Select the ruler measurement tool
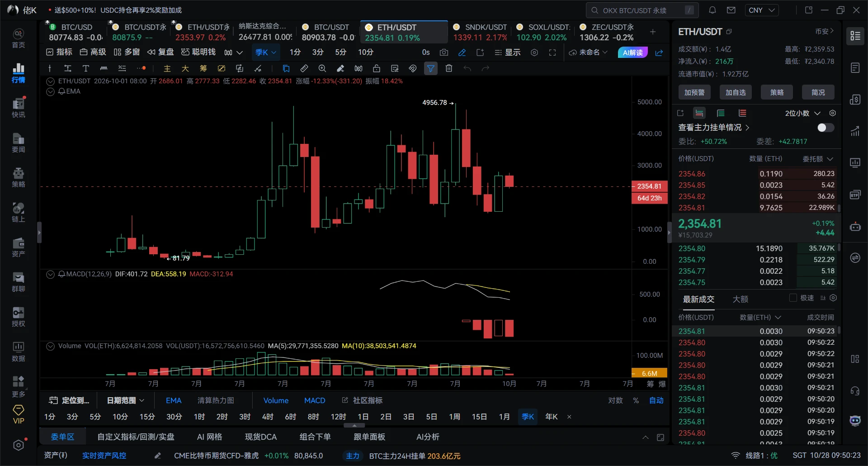Image resolution: width=868 pixels, height=466 pixels. (x=304, y=68)
